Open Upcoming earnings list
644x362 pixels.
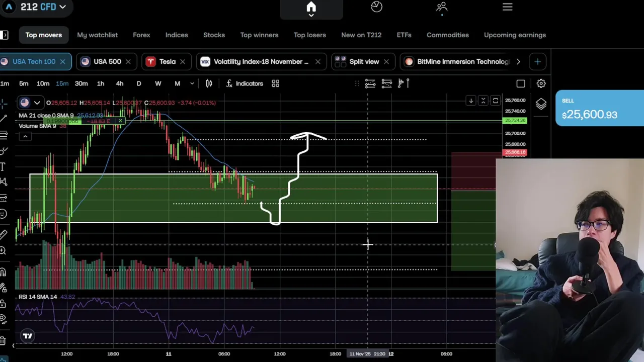click(x=515, y=35)
